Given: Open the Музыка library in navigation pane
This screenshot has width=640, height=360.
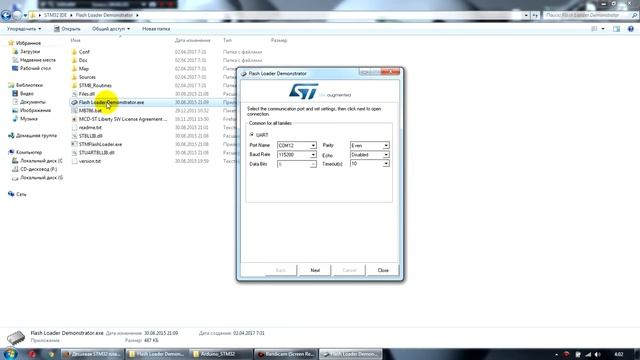Looking at the screenshot, I should click(25, 118).
